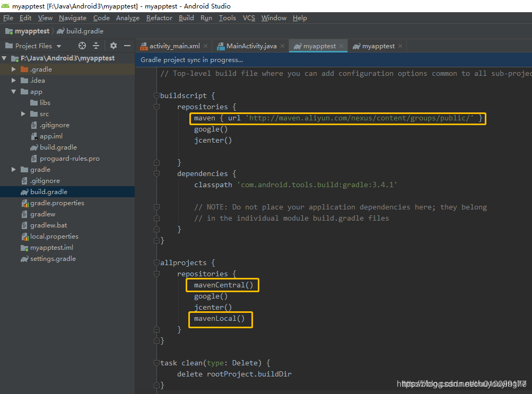Fold the buildscript block in gutter
This screenshot has width=532, height=394.
[157, 95]
